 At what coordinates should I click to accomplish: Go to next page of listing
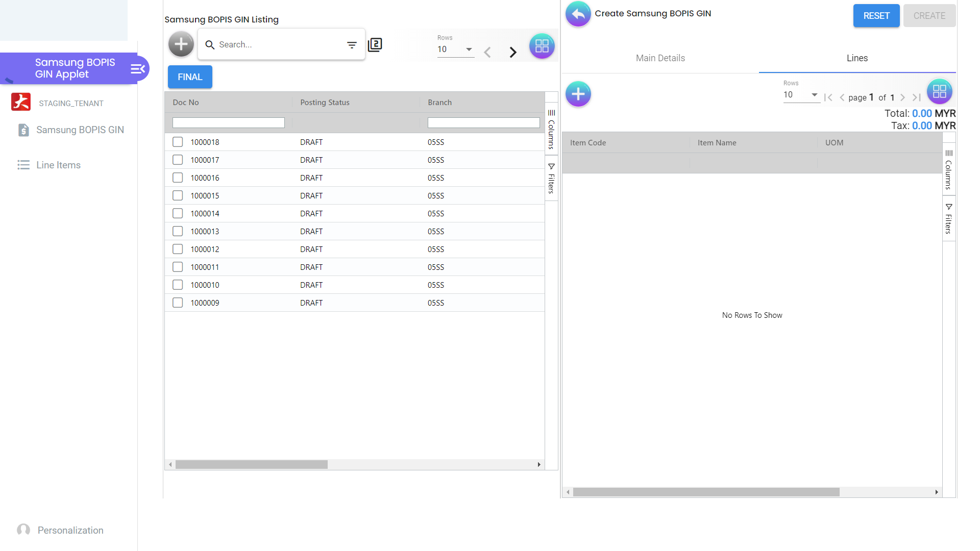click(513, 52)
